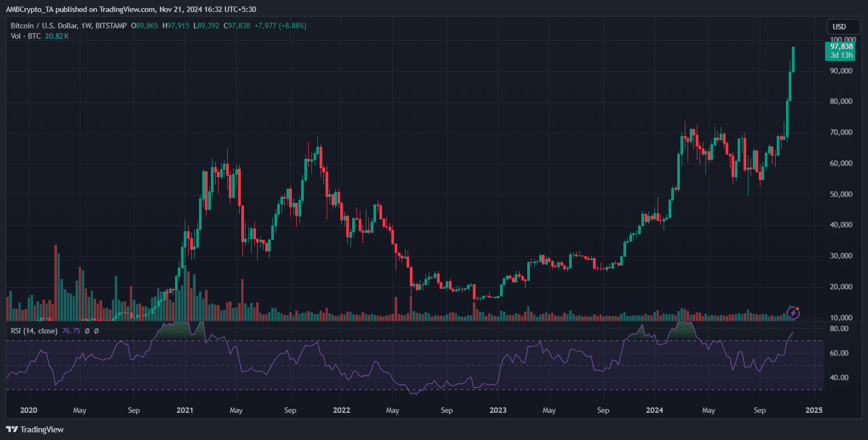Click the Vol · BTC indicator label
The height and width of the screenshot is (440, 868).
click(26, 36)
